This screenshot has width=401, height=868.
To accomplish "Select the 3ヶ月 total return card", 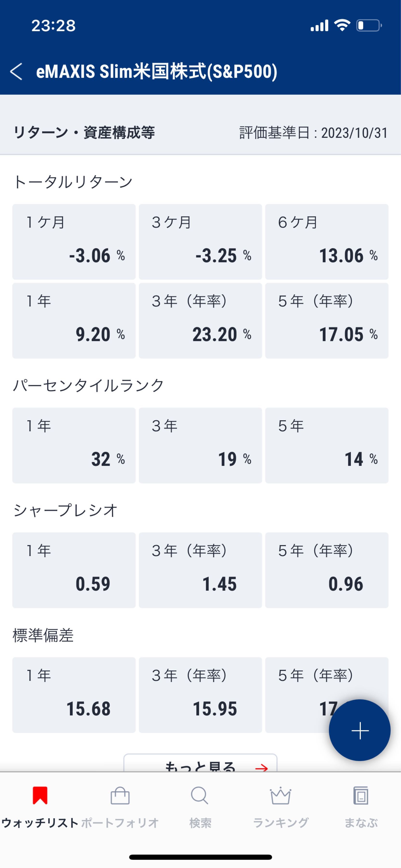I will pos(200,242).
